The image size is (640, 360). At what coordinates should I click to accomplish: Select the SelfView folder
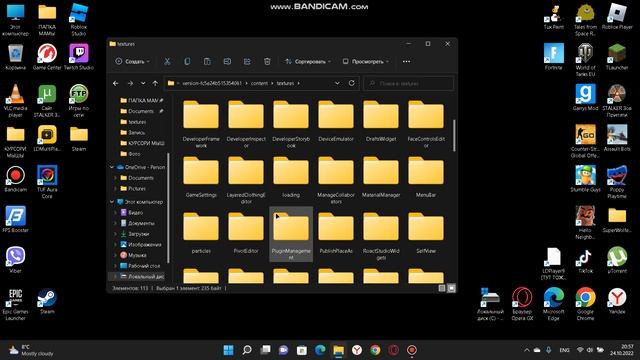coord(426,233)
